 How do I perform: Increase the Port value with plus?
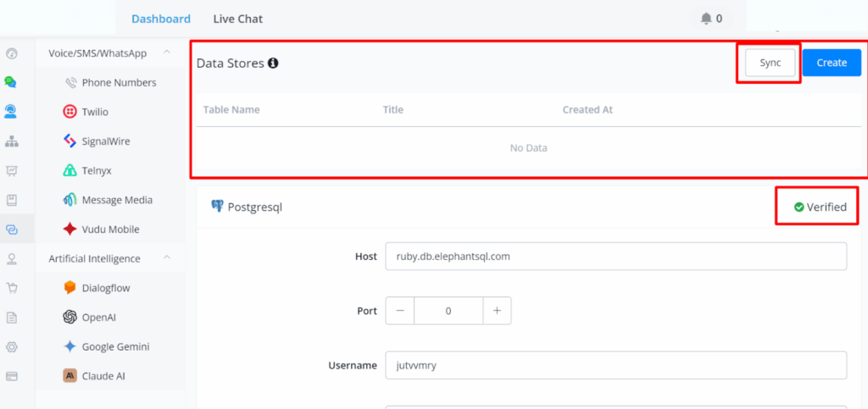click(497, 311)
